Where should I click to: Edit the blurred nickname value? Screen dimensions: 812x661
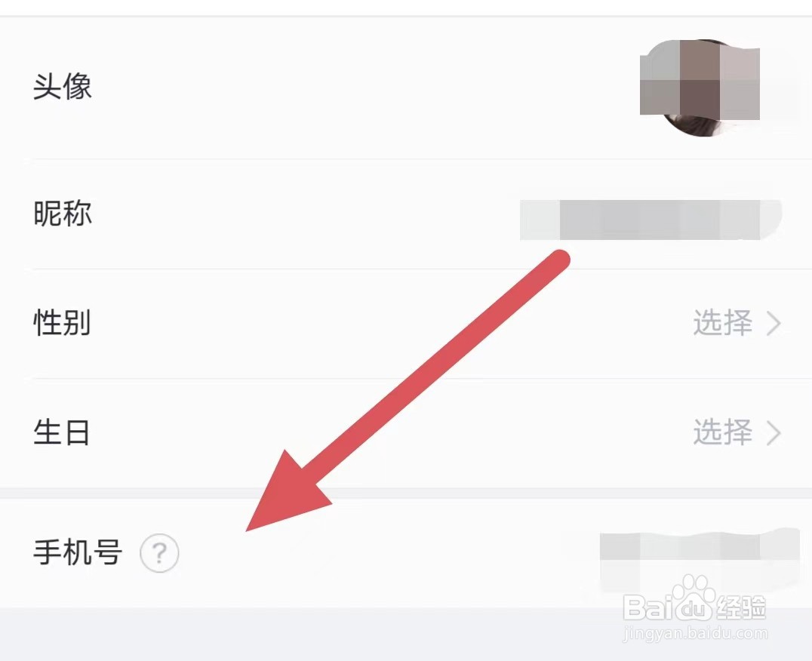pos(651,220)
